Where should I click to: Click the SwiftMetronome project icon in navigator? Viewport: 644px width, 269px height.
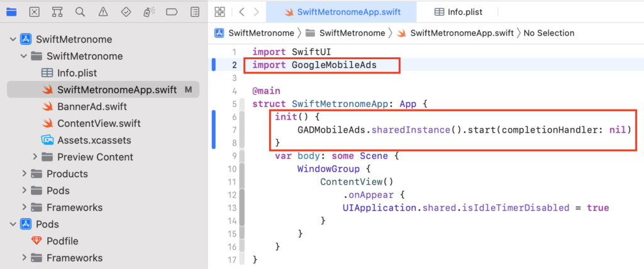(26, 40)
